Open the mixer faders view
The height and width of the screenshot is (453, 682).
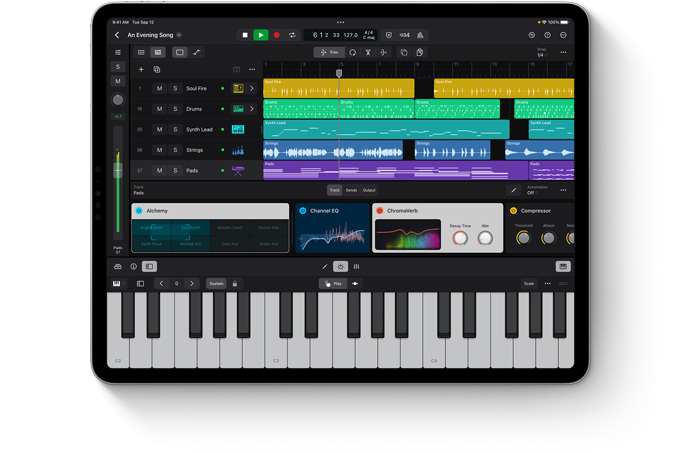pos(356,267)
